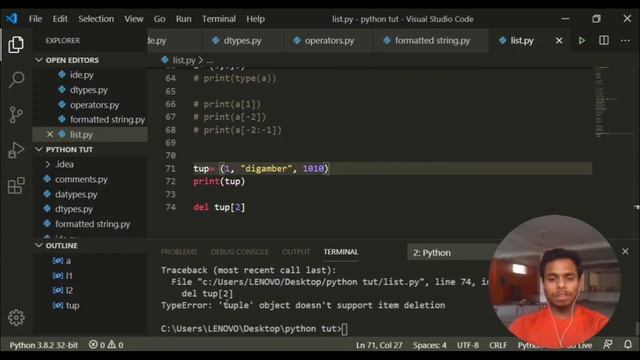Open the View menu
The image size is (640, 360).
134,19
